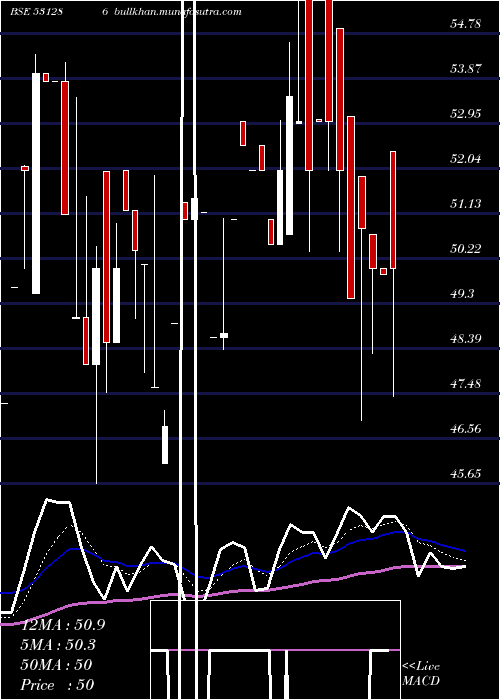Select the 49.3 price axis label
The image size is (500, 700).
[x=462, y=294]
